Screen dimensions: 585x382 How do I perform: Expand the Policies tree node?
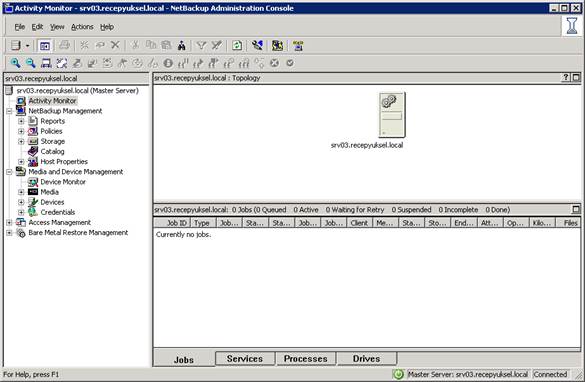pos(21,131)
